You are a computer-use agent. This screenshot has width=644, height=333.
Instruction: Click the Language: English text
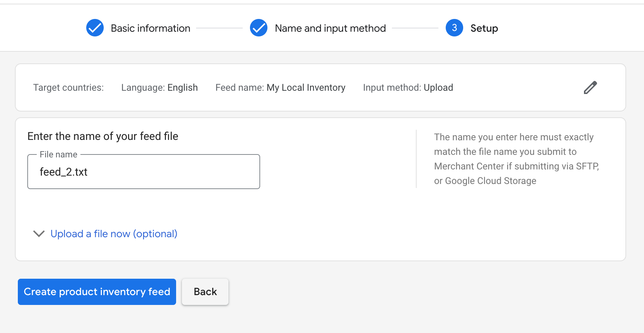tap(159, 87)
